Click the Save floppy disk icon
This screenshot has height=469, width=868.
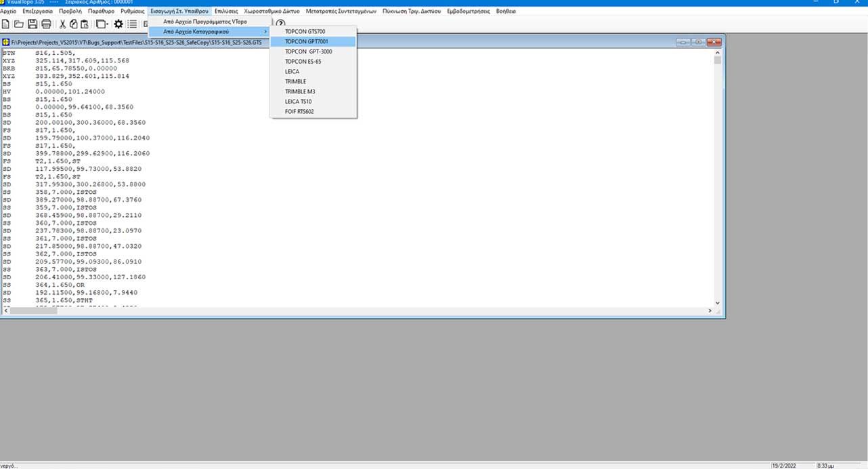(x=32, y=24)
